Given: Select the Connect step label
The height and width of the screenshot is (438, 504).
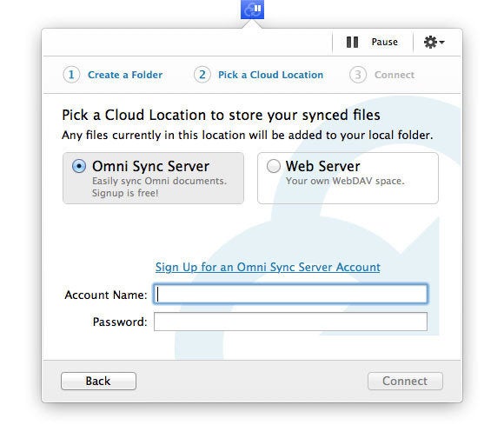Looking at the screenshot, I should 395,75.
